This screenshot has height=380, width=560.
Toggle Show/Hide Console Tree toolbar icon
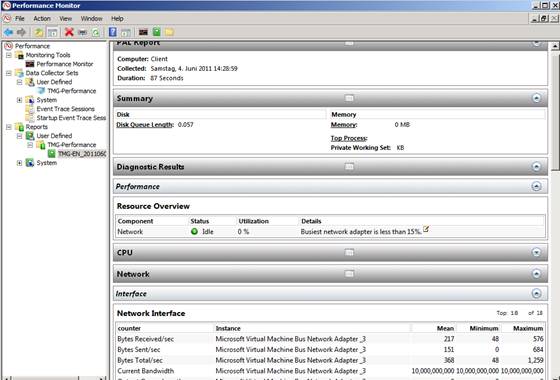click(53, 32)
